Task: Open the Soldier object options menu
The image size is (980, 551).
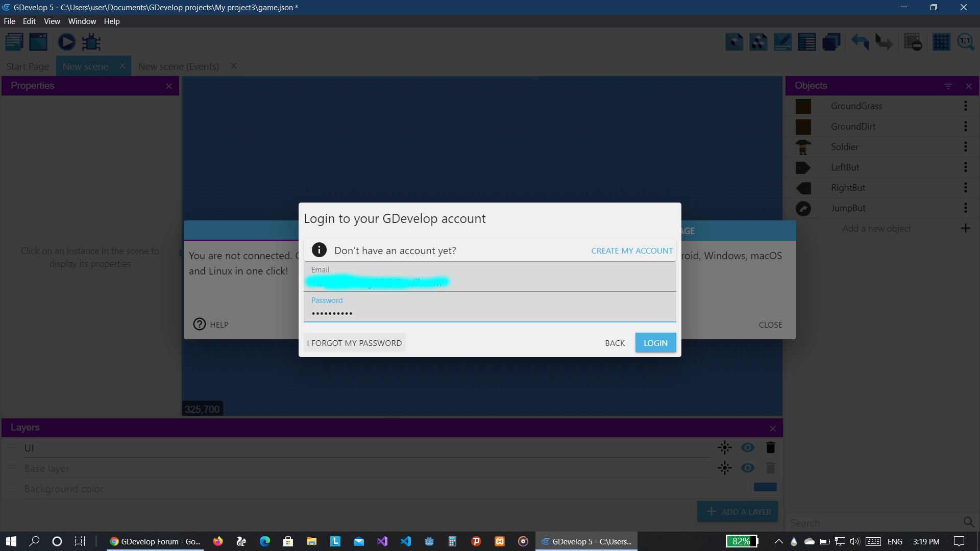Action: [965, 147]
